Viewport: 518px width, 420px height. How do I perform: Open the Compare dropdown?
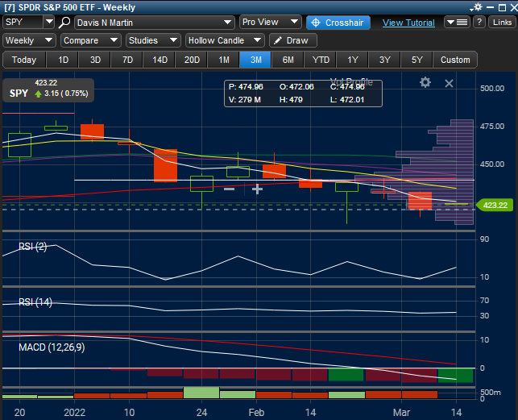(x=91, y=40)
